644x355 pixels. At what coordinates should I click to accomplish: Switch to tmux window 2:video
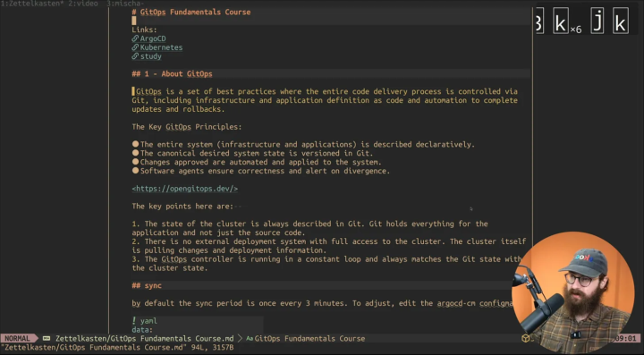click(83, 4)
